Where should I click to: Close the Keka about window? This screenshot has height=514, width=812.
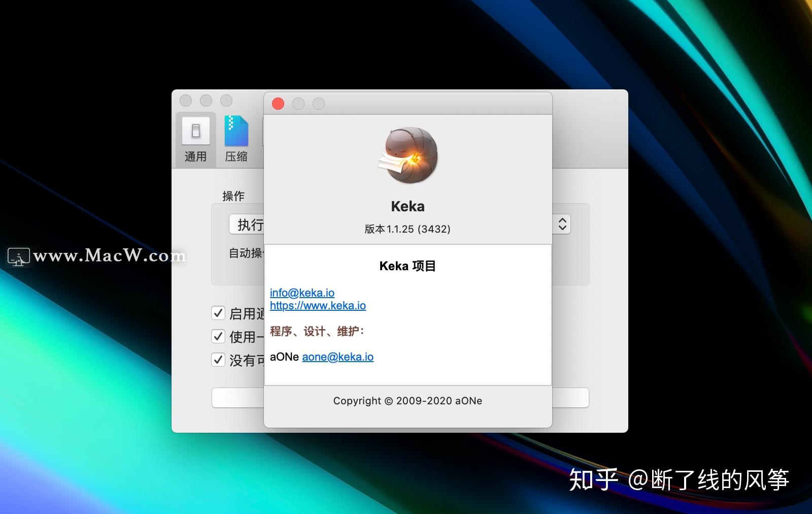[x=278, y=104]
